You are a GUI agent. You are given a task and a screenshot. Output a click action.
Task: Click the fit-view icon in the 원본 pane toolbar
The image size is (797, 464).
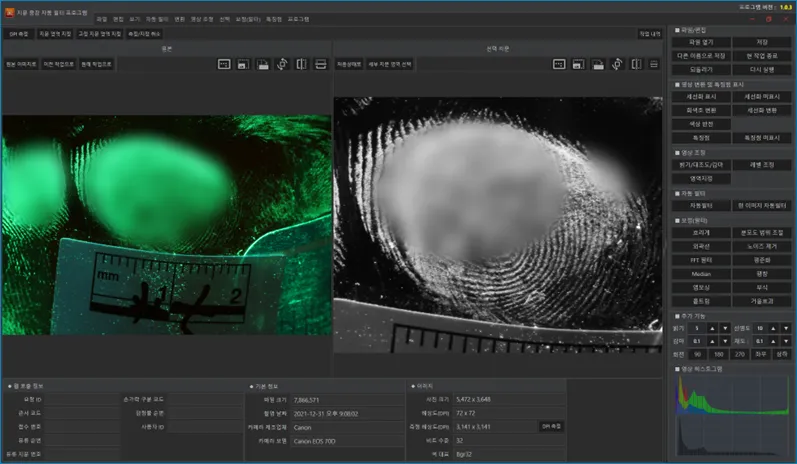[224, 64]
